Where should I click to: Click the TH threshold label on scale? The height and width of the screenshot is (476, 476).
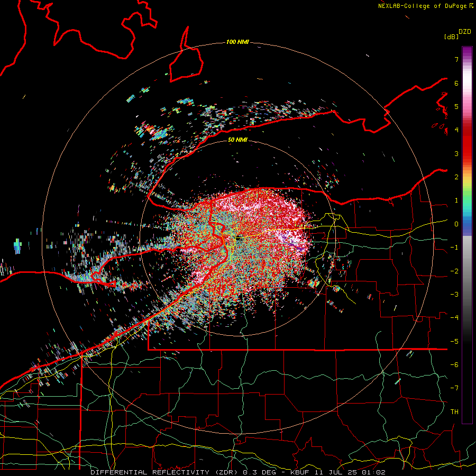click(454, 412)
